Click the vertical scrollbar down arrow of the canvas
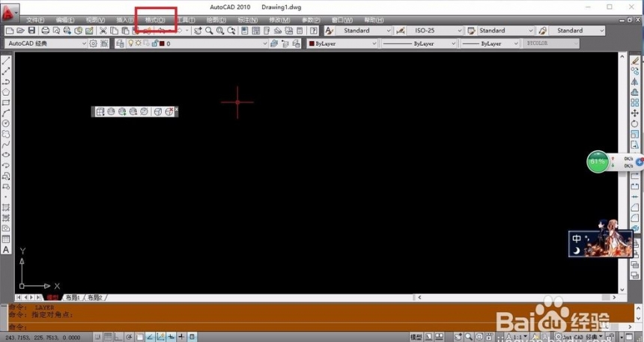644x342 pixels. 622,290
